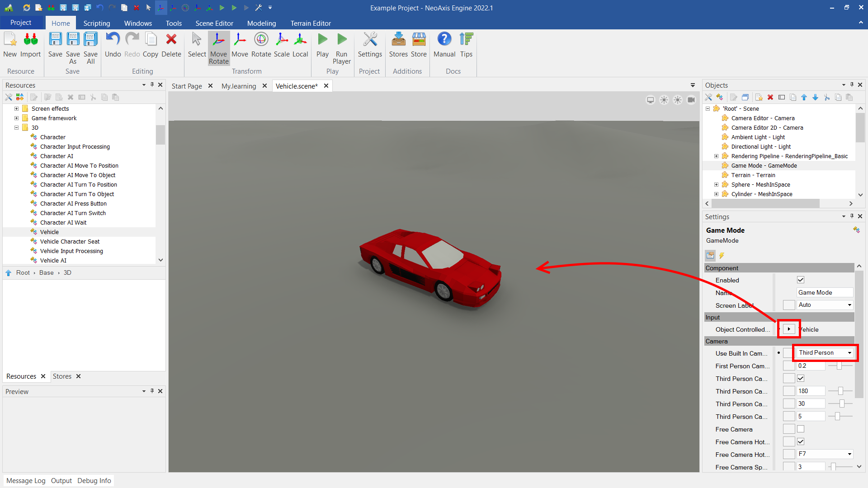Expand the Sphere - MeshInSpace tree node

(x=716, y=185)
